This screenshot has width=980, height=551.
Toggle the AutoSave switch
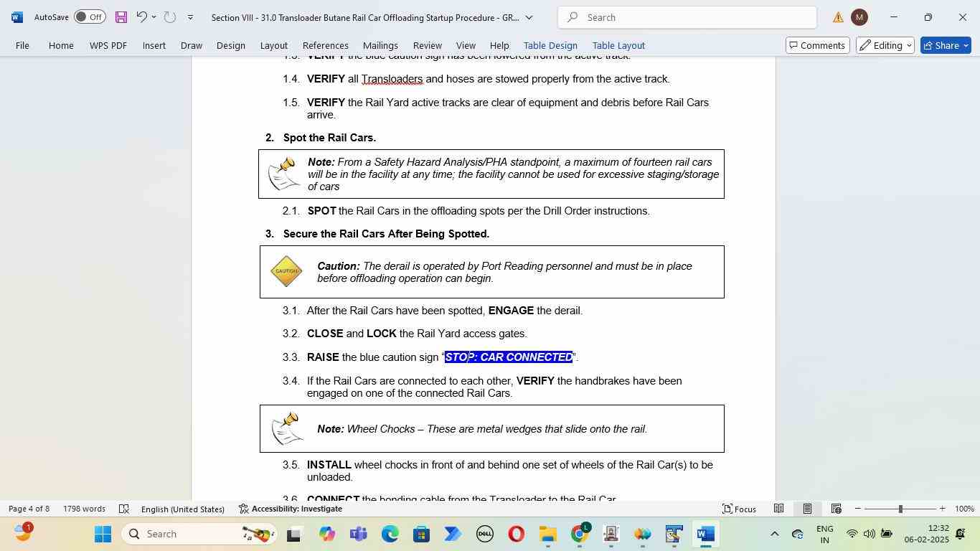coord(90,17)
